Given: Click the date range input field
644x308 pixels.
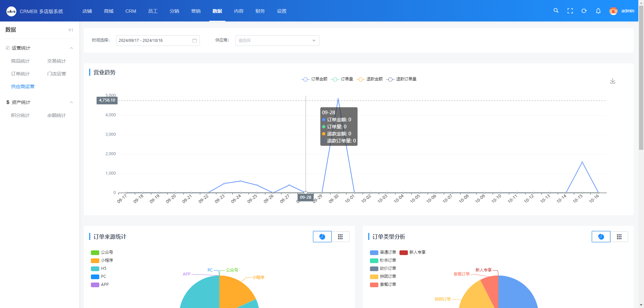Looking at the screenshot, I should [x=154, y=41].
